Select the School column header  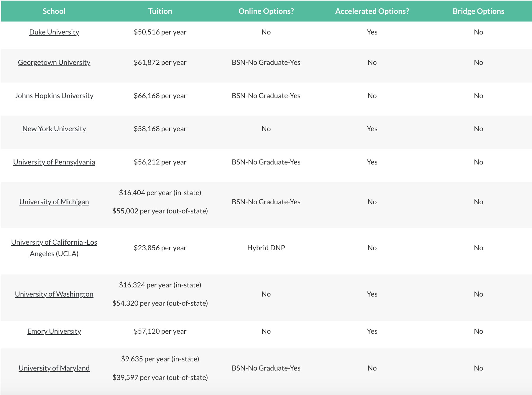pos(54,11)
